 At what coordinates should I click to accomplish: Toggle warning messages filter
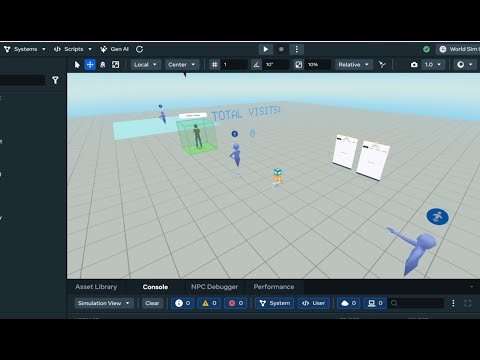(209, 303)
